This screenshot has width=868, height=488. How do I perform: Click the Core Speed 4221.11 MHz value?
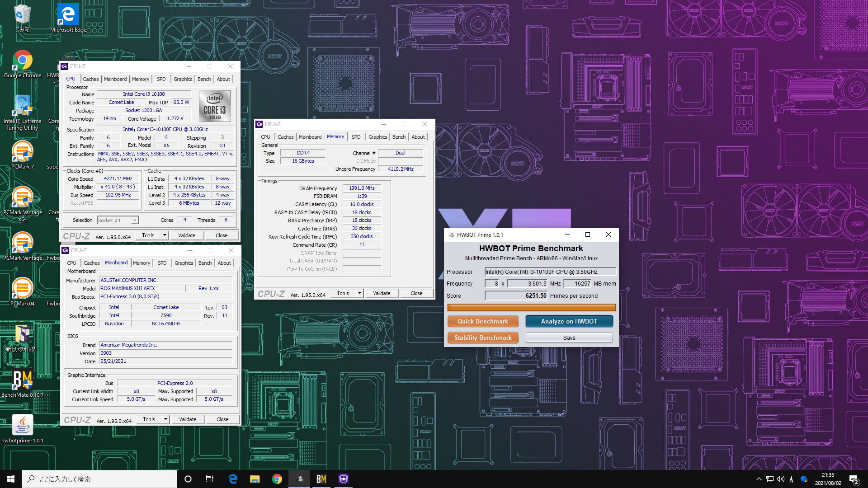pos(118,178)
